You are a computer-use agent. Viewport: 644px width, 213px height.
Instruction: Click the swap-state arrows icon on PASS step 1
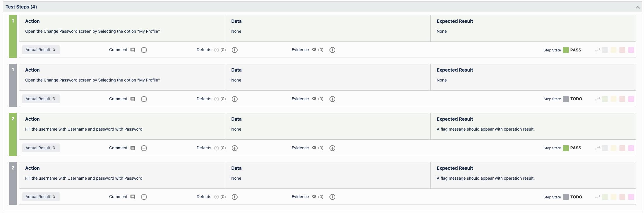point(597,50)
